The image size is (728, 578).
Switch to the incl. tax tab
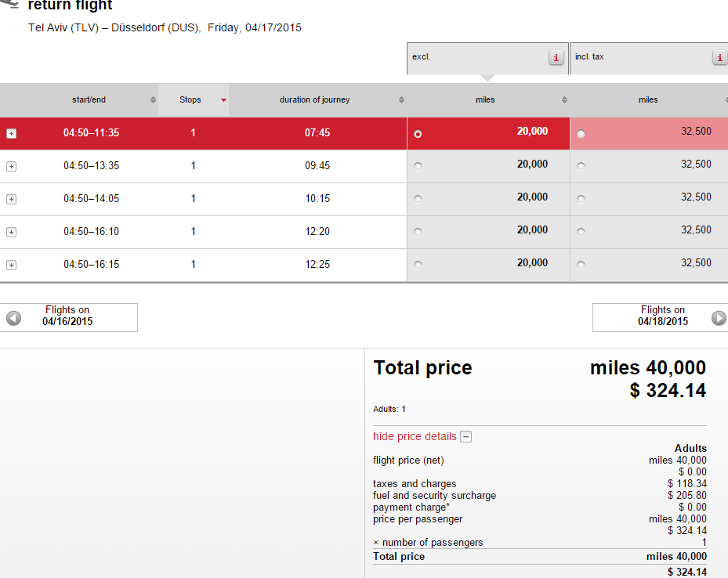pos(649,59)
